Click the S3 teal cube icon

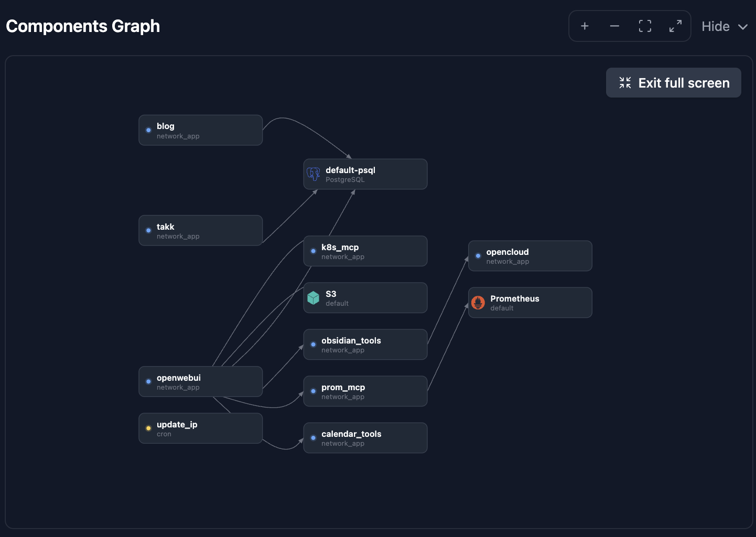(314, 298)
